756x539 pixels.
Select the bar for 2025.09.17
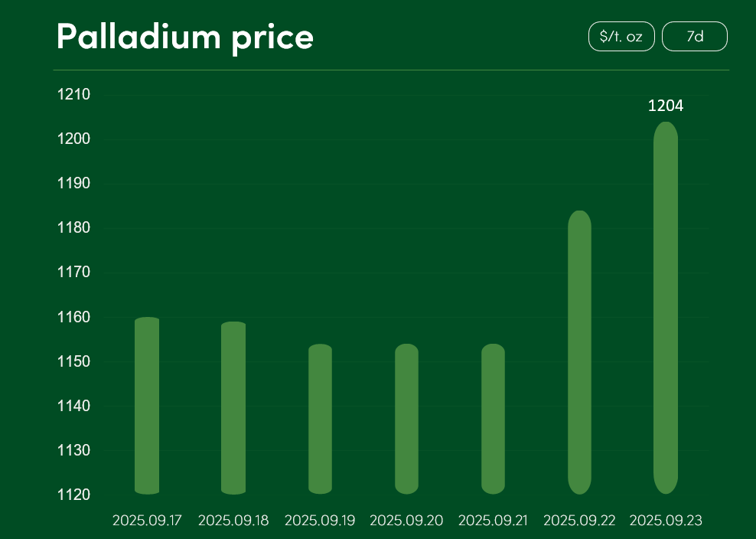coord(147,406)
